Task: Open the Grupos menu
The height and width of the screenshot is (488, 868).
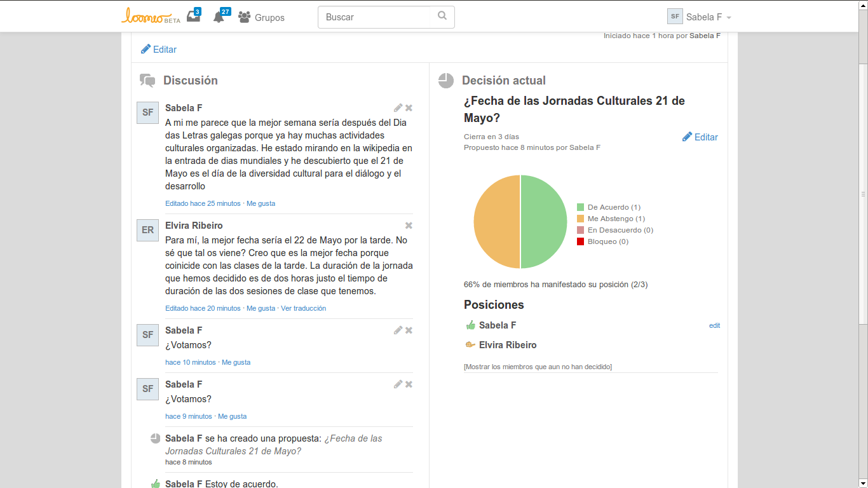Action: (262, 18)
